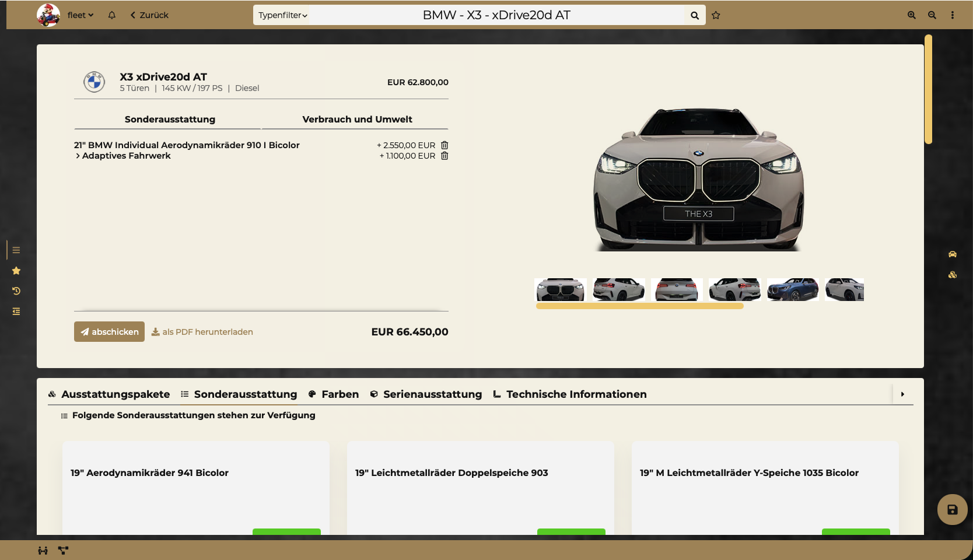Select 19" M Leichtmetallräder Y-Speiche 1035 card
973x560 pixels.
click(765, 488)
